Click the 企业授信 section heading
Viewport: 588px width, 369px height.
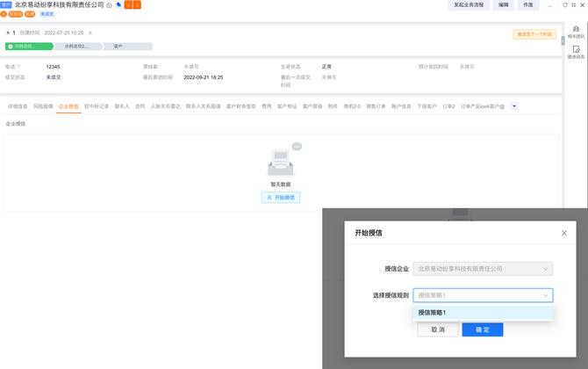(16, 124)
